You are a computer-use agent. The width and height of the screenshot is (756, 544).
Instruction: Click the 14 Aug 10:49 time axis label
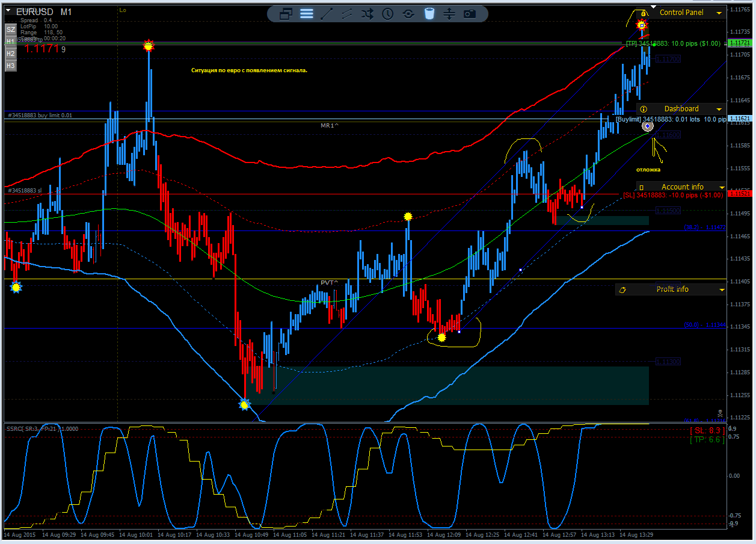point(253,534)
